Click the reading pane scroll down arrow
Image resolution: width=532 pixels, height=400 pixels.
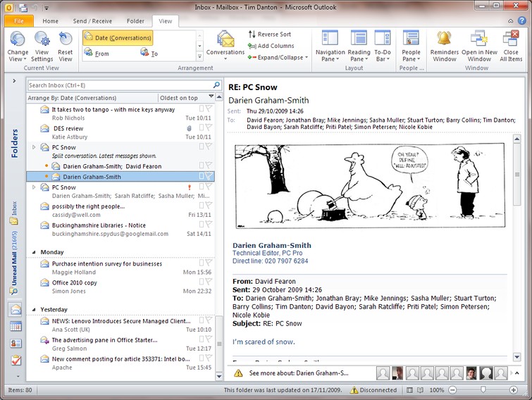pyautogui.click(x=516, y=356)
